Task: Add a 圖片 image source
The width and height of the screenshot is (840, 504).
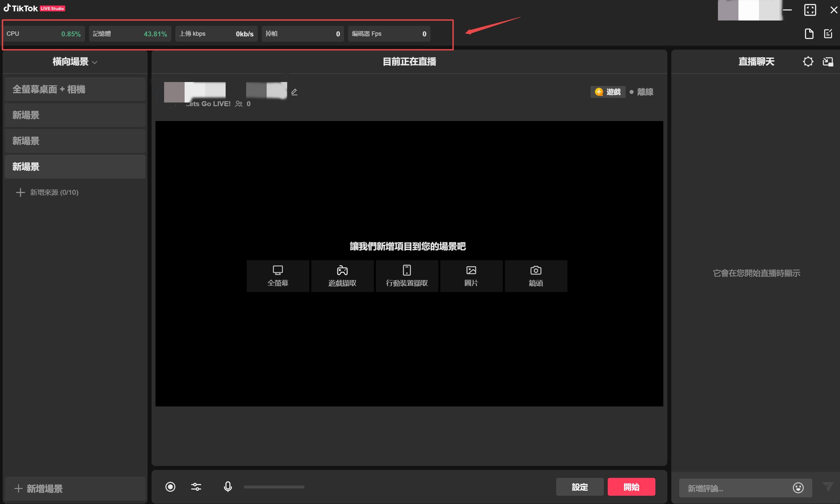Action: (x=471, y=276)
